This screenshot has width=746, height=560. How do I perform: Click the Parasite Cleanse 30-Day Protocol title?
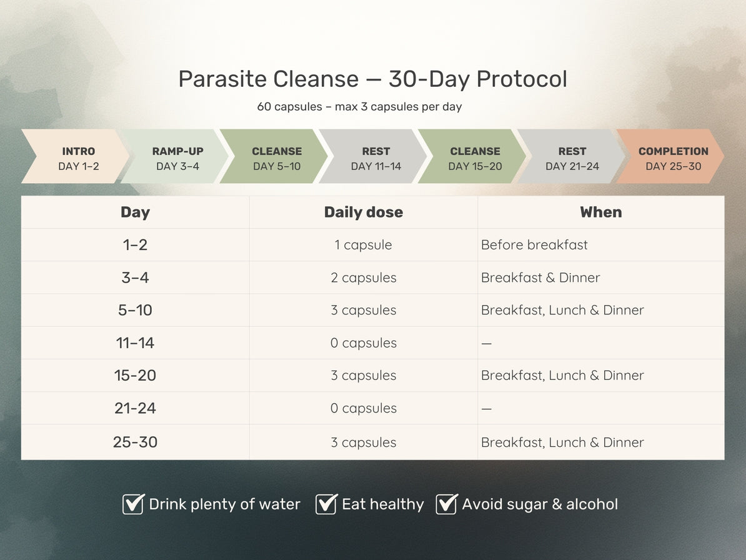(x=372, y=79)
